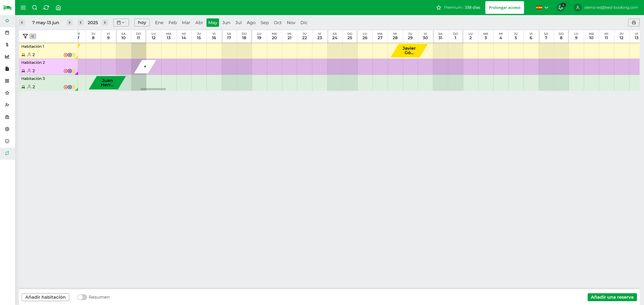Select the Jun month tab

coord(226,23)
